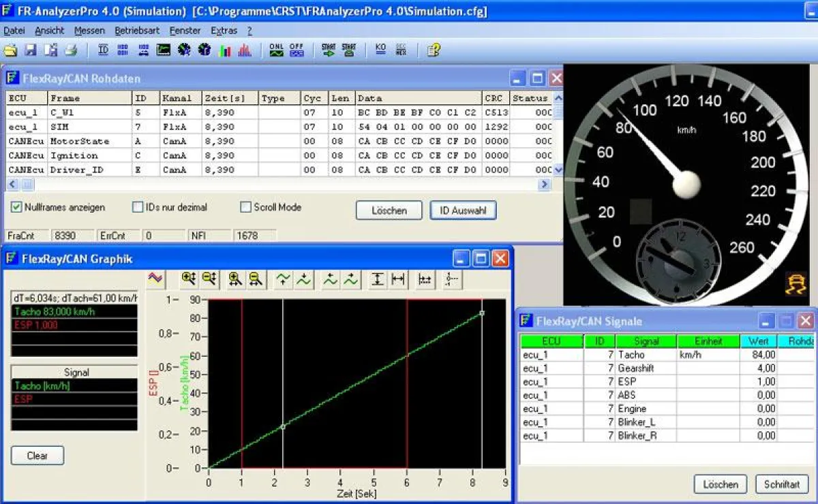Tick the Scroll Mode checkbox
818x504 pixels.
point(245,207)
